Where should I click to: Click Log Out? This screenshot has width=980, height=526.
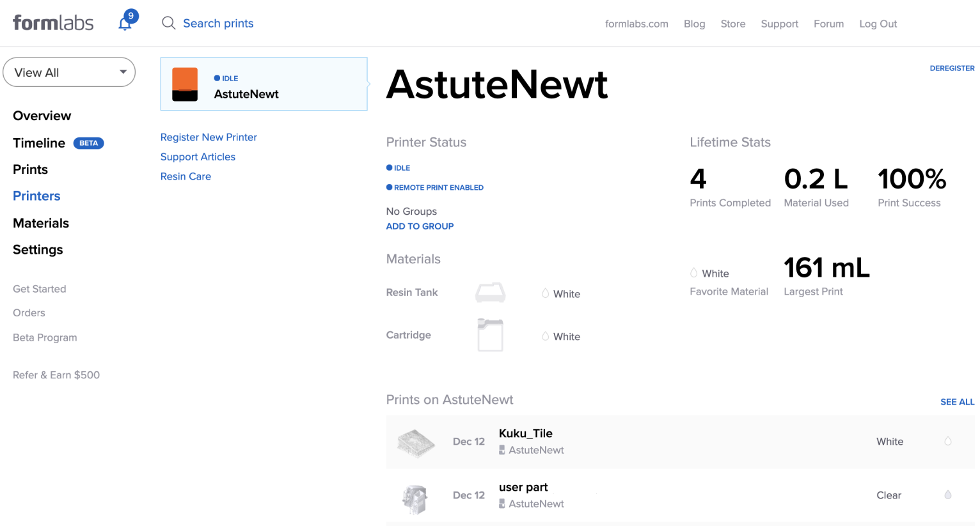pyautogui.click(x=878, y=24)
